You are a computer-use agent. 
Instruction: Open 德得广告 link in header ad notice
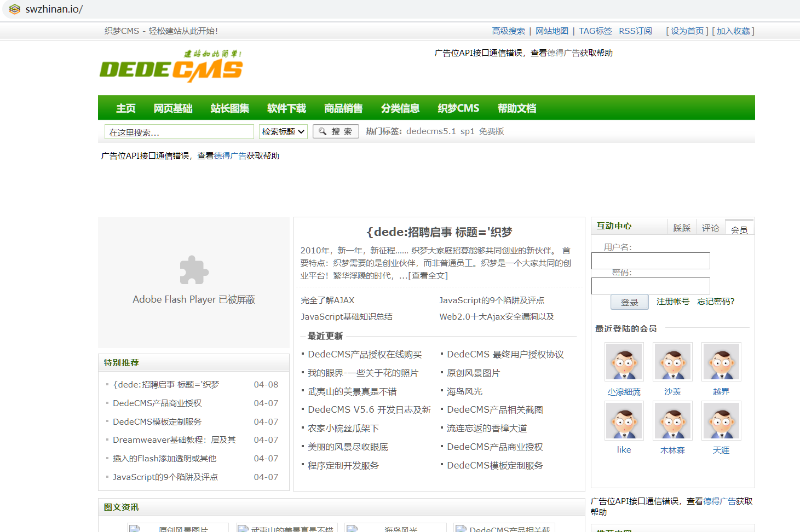tap(563, 53)
